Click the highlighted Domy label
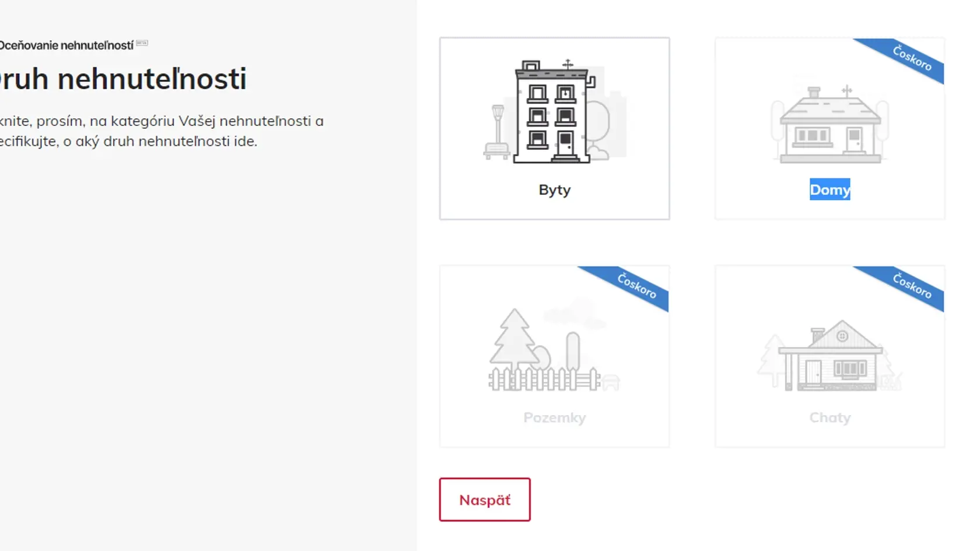Image resolution: width=980 pixels, height=551 pixels. pyautogui.click(x=829, y=189)
